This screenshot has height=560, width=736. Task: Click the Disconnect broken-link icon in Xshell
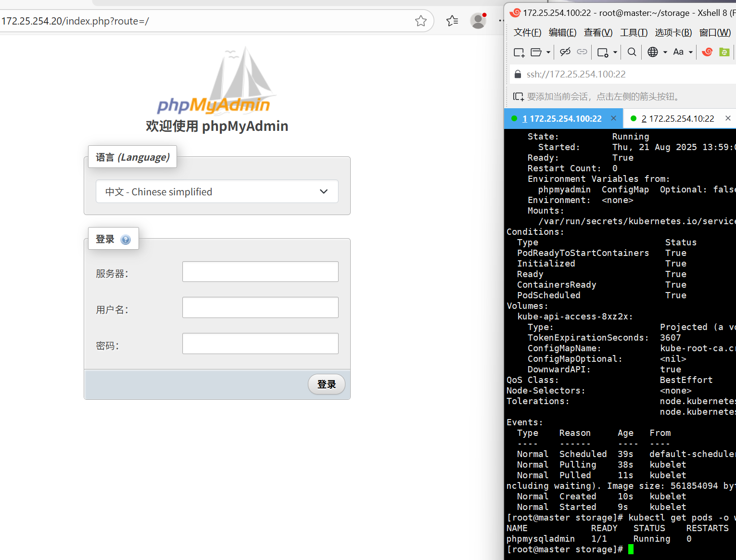[565, 52]
